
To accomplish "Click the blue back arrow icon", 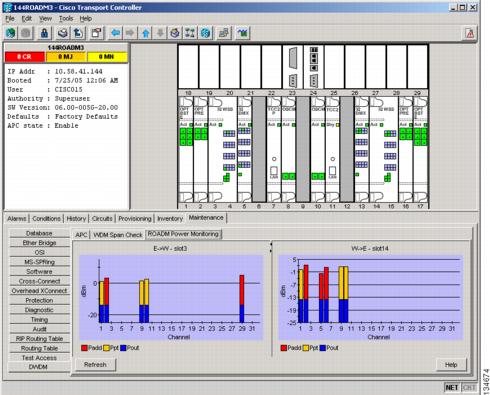I will click(x=116, y=33).
